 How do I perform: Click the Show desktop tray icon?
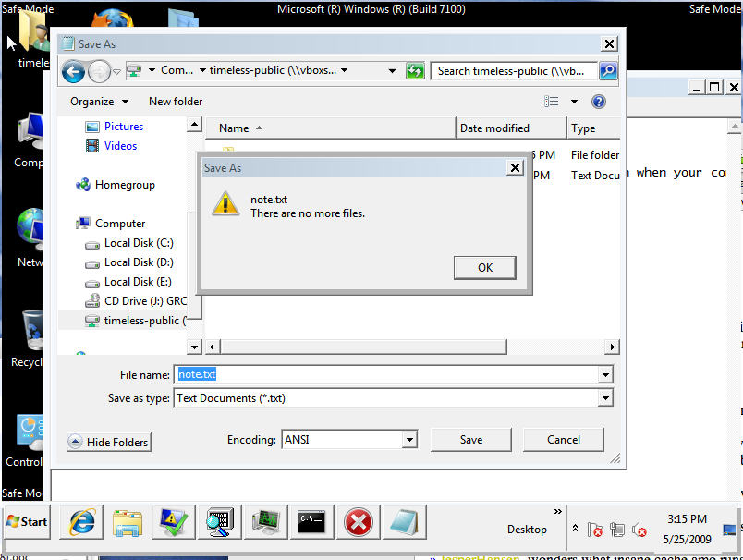coord(729,530)
